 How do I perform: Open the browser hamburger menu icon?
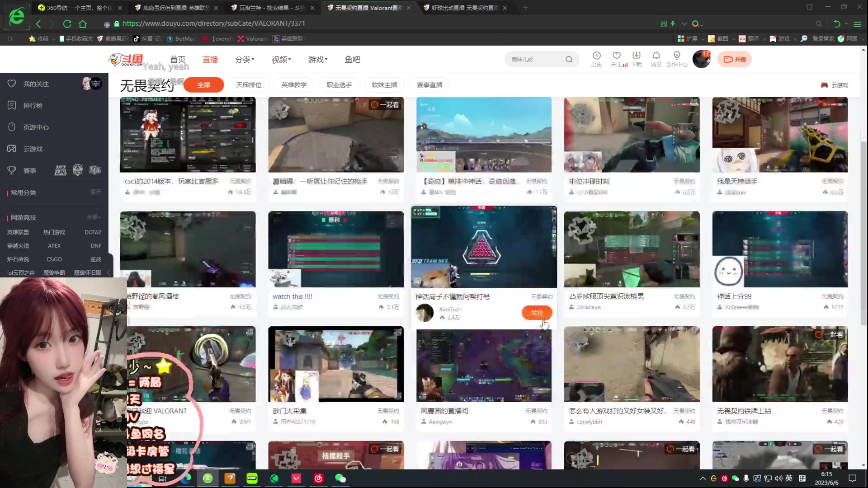tap(857, 24)
